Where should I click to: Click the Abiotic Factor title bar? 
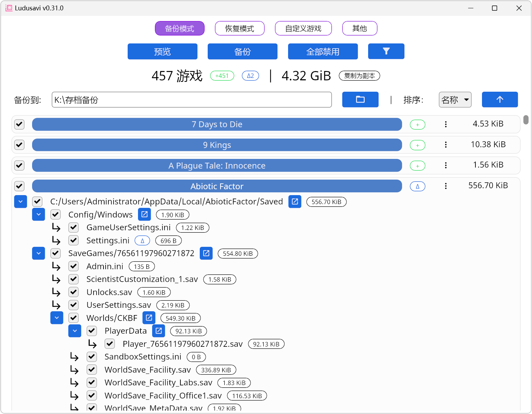[x=217, y=186]
